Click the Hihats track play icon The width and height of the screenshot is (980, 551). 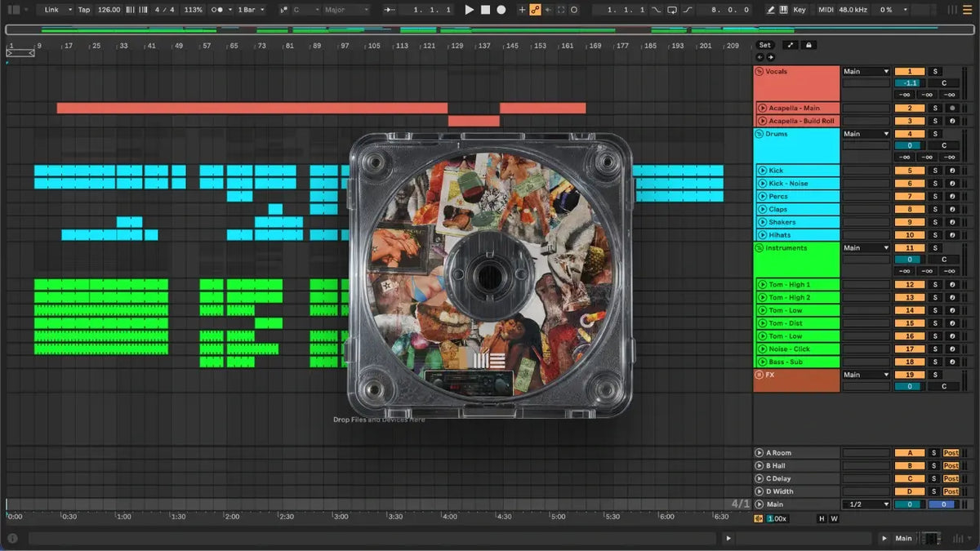(x=762, y=235)
